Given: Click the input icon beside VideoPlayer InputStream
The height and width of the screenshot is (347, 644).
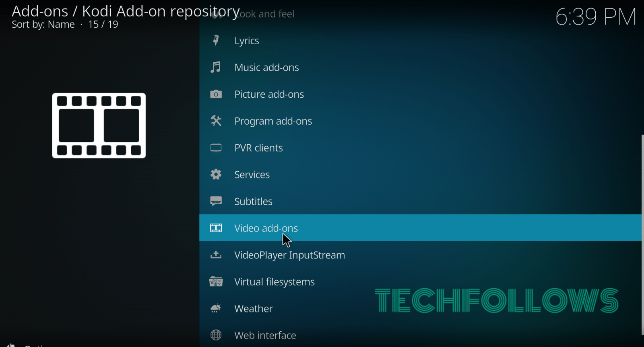Looking at the screenshot, I should [x=216, y=255].
